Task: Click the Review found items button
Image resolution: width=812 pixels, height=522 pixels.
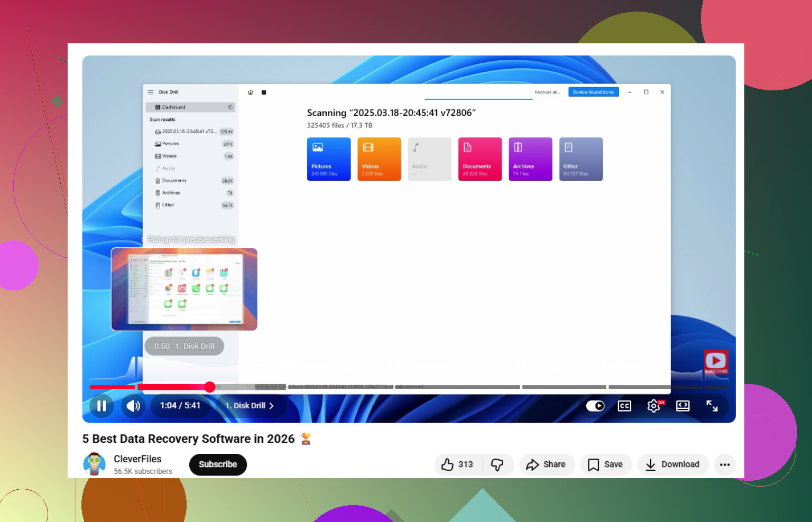Action: coord(594,92)
